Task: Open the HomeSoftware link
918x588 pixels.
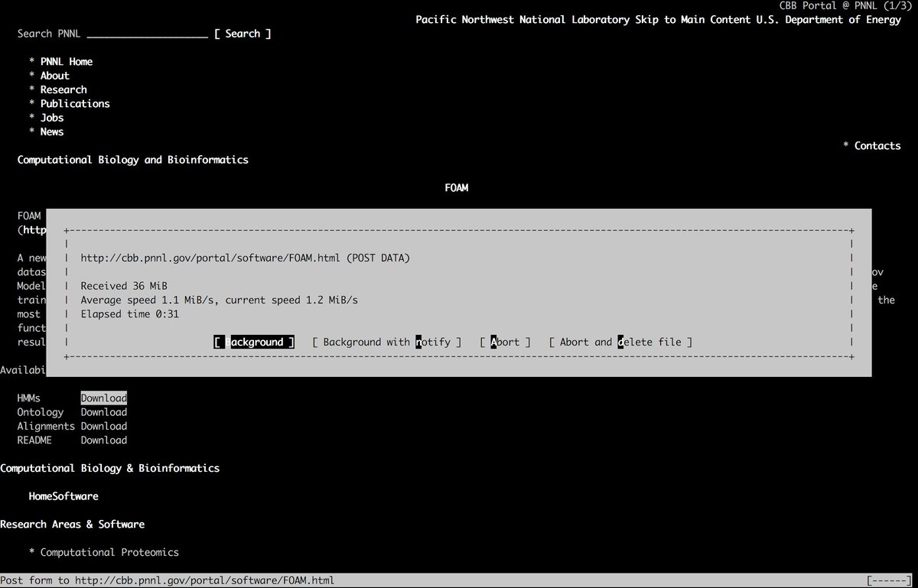Action: click(63, 496)
